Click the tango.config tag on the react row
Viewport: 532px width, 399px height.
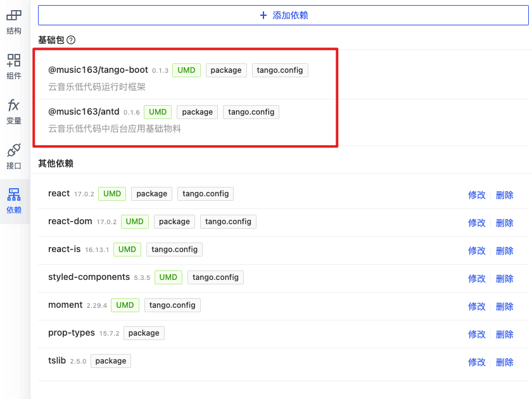tap(206, 194)
